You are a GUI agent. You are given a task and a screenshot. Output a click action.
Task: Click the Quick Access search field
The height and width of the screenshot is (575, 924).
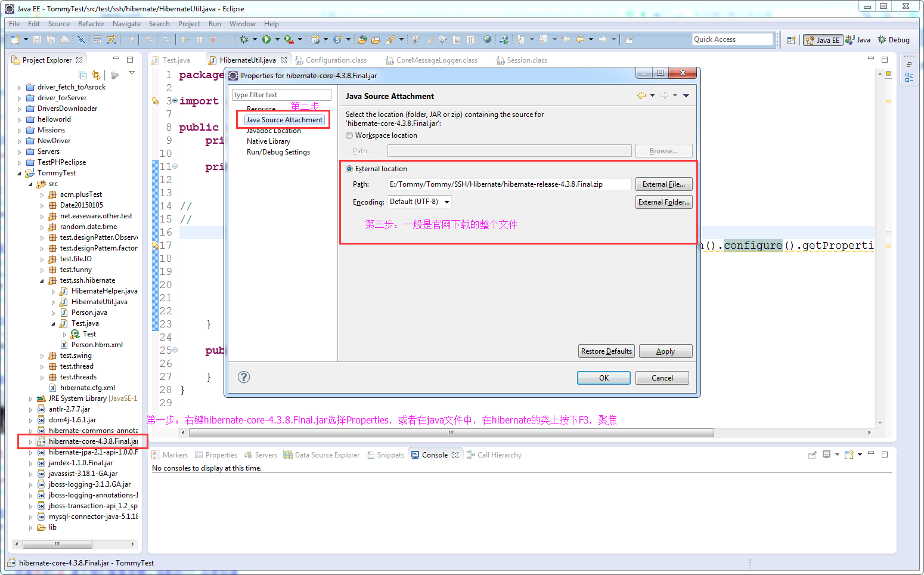[732, 39]
